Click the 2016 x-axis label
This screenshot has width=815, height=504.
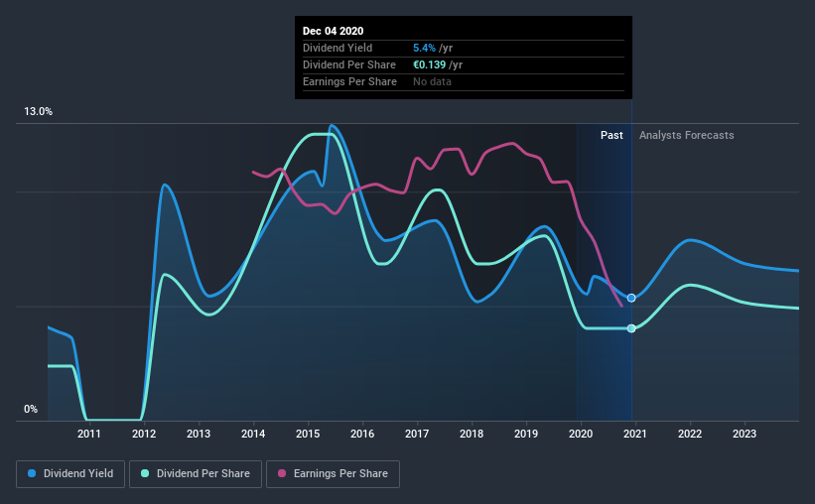pos(362,434)
